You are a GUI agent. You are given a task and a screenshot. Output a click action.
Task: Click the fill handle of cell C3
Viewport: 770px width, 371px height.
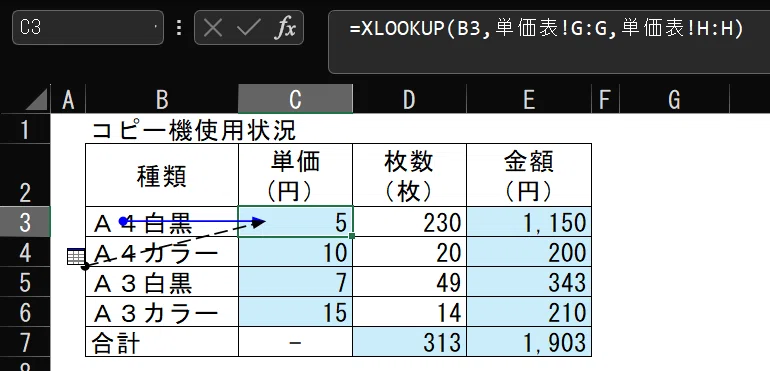(353, 236)
